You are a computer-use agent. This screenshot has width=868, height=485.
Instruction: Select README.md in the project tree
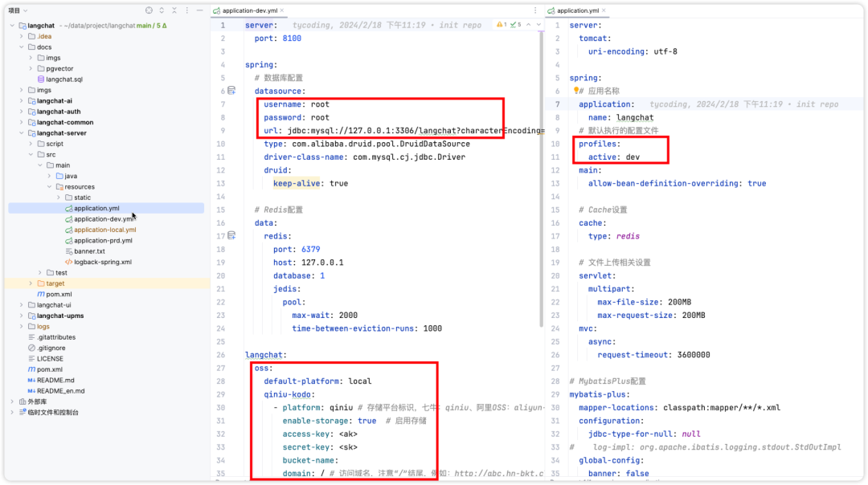(55, 381)
